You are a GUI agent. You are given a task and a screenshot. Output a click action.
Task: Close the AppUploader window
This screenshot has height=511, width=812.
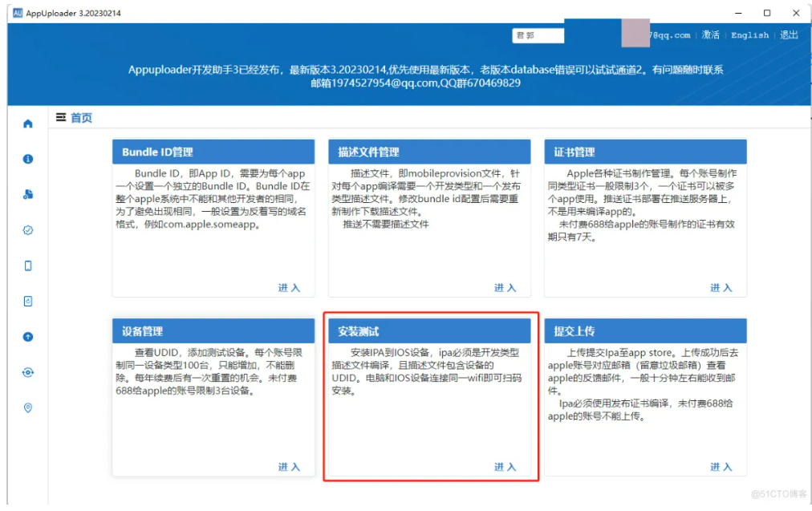click(796, 13)
